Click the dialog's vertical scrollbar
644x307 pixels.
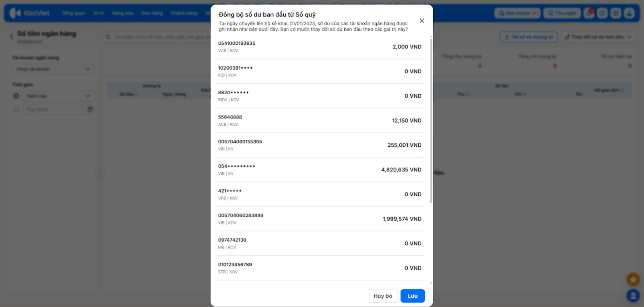click(431, 121)
